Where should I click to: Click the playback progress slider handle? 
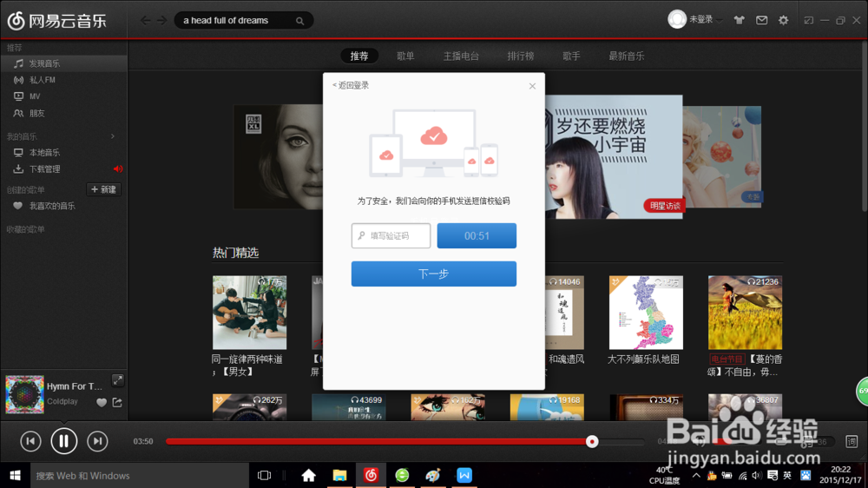(x=592, y=441)
